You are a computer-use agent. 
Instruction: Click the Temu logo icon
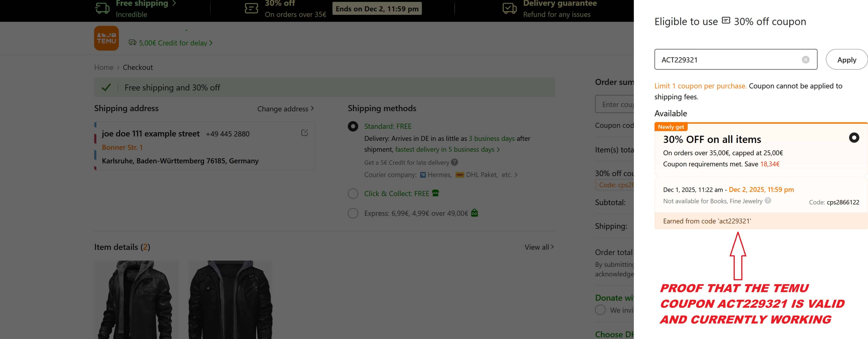[x=106, y=38]
